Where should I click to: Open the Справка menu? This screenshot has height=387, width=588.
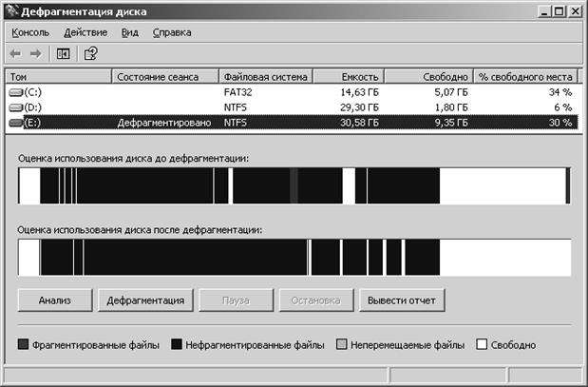pos(172,32)
